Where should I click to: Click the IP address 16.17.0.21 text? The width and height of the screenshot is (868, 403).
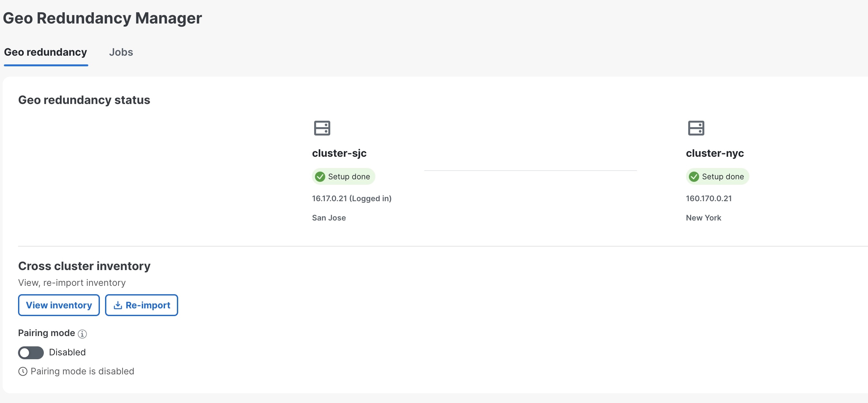(352, 198)
